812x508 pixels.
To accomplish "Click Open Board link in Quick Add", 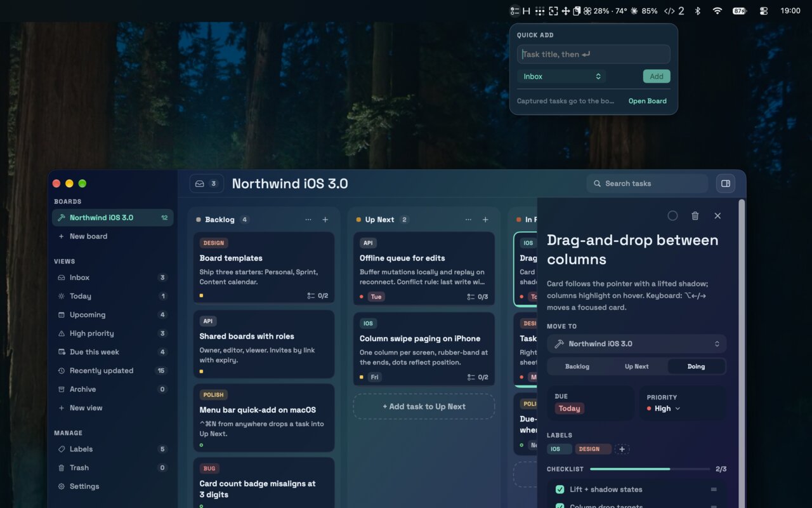I will 647,101.
